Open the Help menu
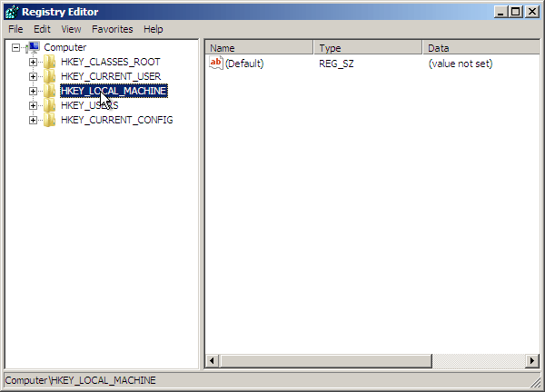 pos(154,29)
